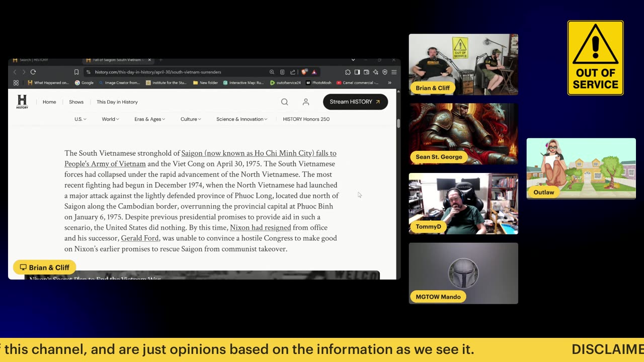
Task: Open 'HISTORY Honors 250' menu item
Action: tap(306, 119)
